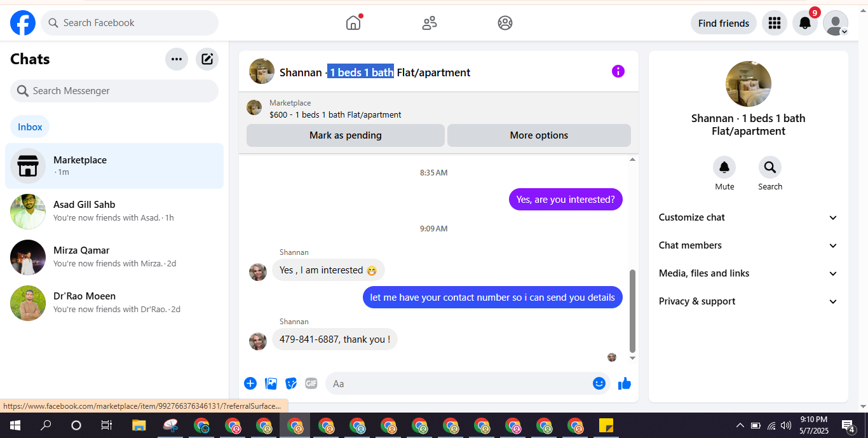Mute this conversation with bell icon
Screen dimensions: 868x438
coord(724,167)
